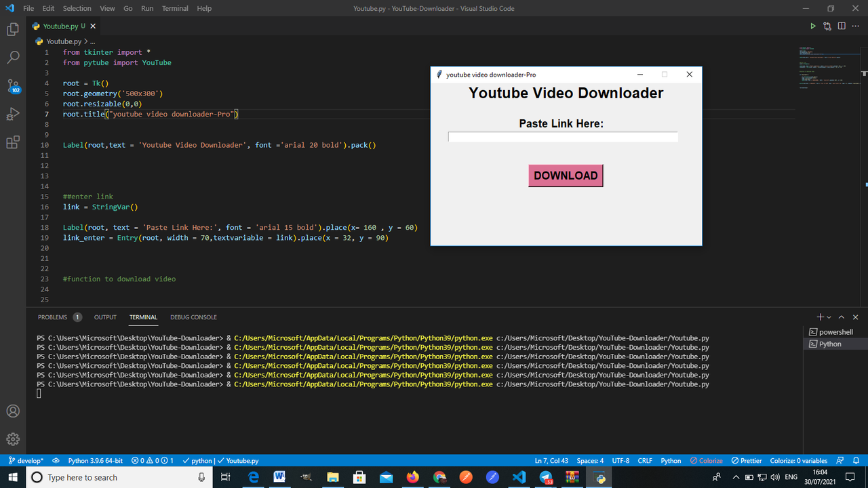Open the Terminal menu in the menu bar
Screen dimensions: 868x488
tap(175, 8)
